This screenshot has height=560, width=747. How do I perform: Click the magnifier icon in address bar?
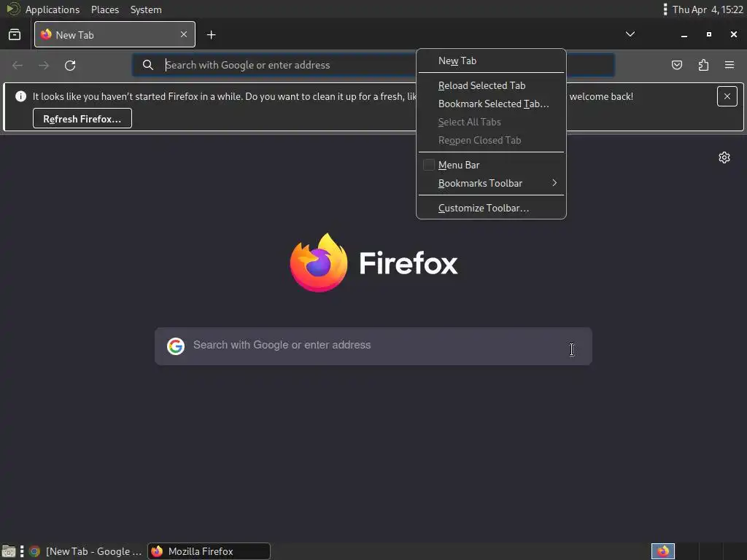click(147, 65)
